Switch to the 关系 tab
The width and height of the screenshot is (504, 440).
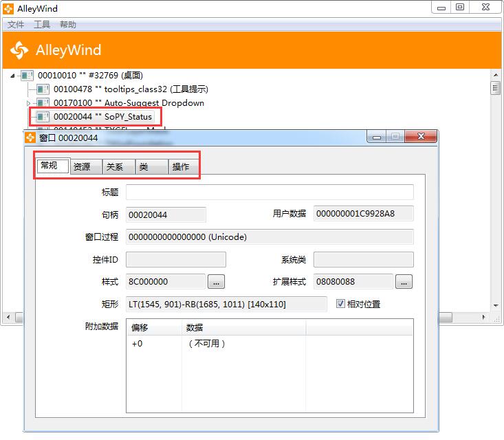click(114, 166)
